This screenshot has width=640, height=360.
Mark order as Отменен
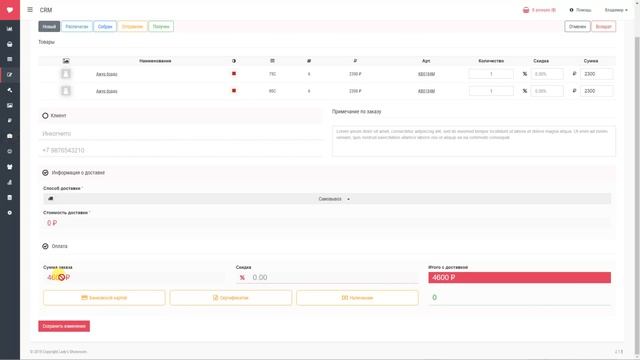click(577, 27)
